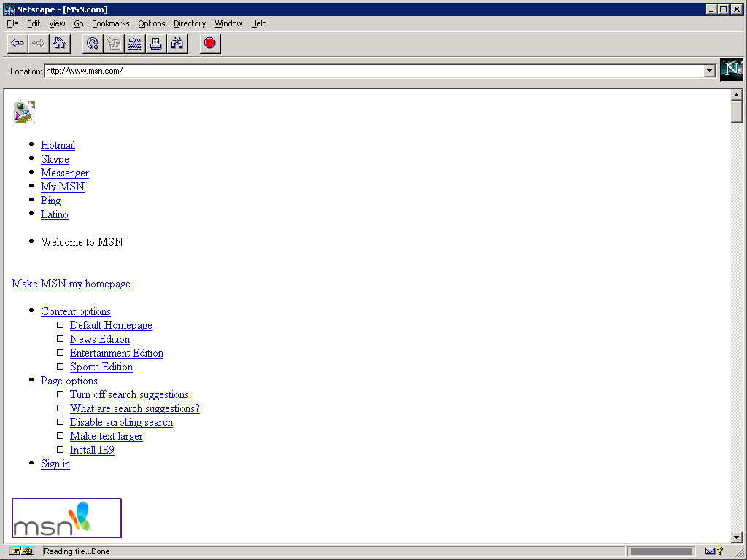
Task: Click the Sign in link
Action: [x=55, y=464]
